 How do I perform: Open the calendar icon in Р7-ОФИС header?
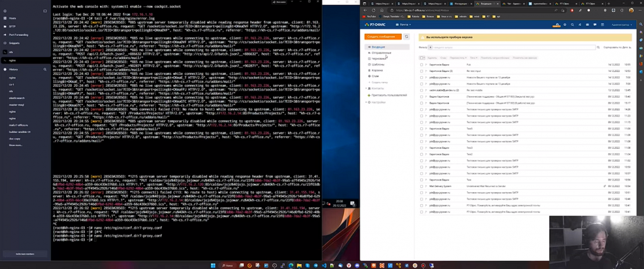[x=602, y=25]
